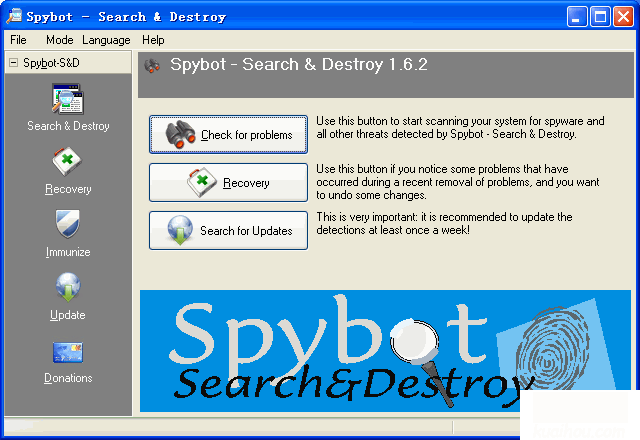Maximize the Spybot window
Viewport: 640px width, 440px height.
(x=600, y=17)
